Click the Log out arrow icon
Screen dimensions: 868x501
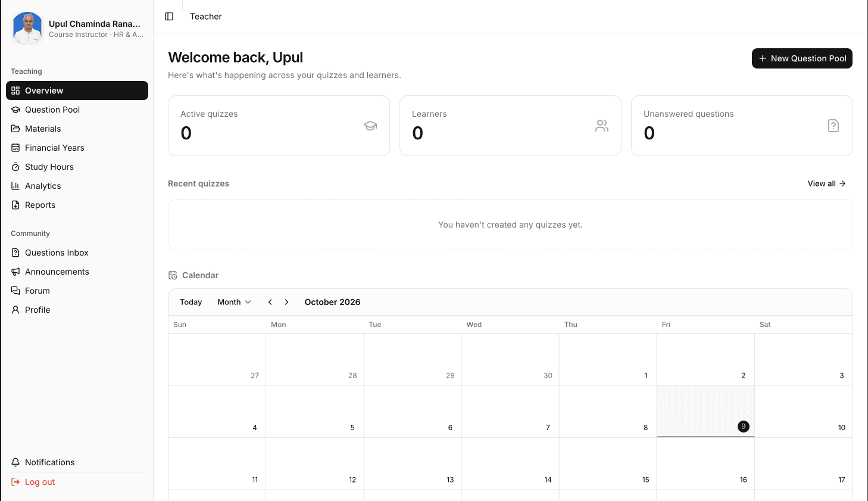15,482
